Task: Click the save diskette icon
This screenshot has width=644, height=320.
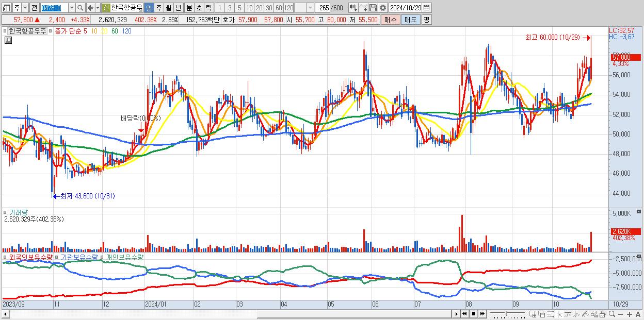Action: point(373,8)
